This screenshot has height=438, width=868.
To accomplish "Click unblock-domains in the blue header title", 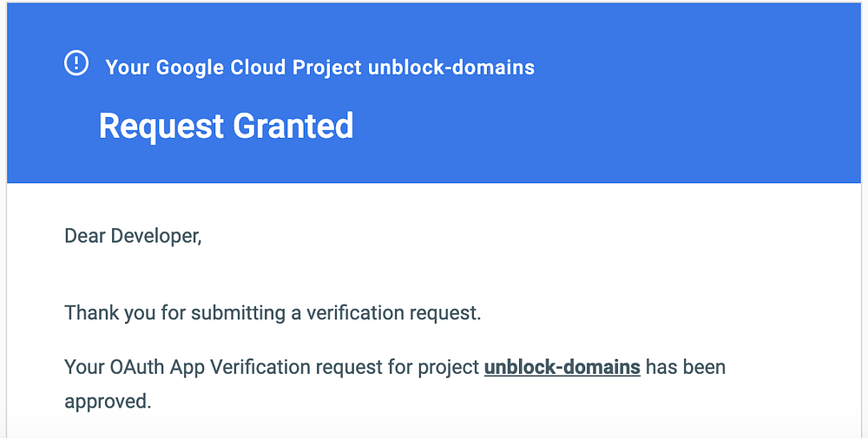I will 451,67.
